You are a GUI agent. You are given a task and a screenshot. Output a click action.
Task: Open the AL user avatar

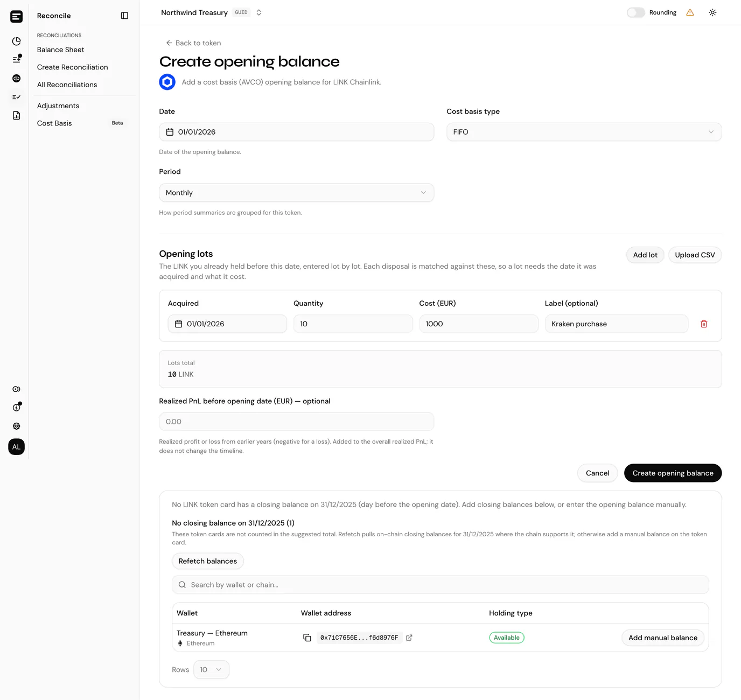[x=17, y=447]
